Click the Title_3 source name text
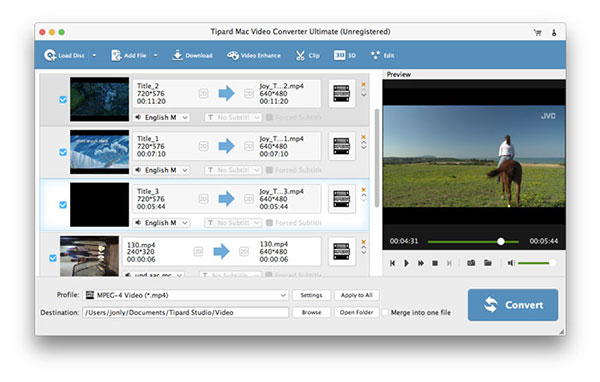The image size is (600, 382). coord(148,191)
